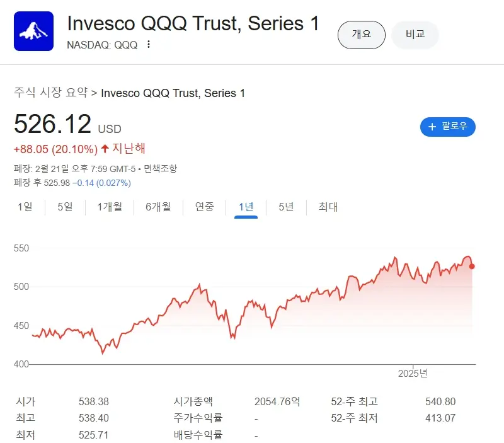The height and width of the screenshot is (443, 504).
Task: Switch chart range to 5년
Action: tap(286, 207)
